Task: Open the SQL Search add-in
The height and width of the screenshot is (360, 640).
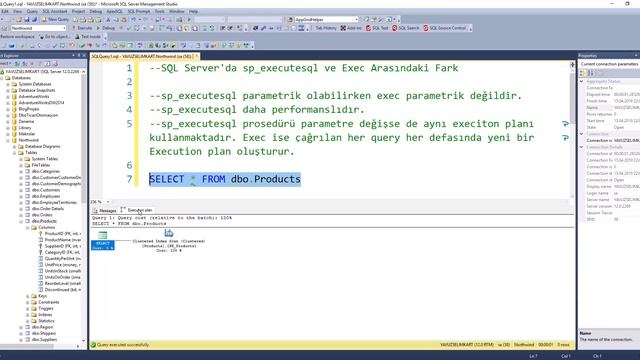Action: click(x=405, y=28)
